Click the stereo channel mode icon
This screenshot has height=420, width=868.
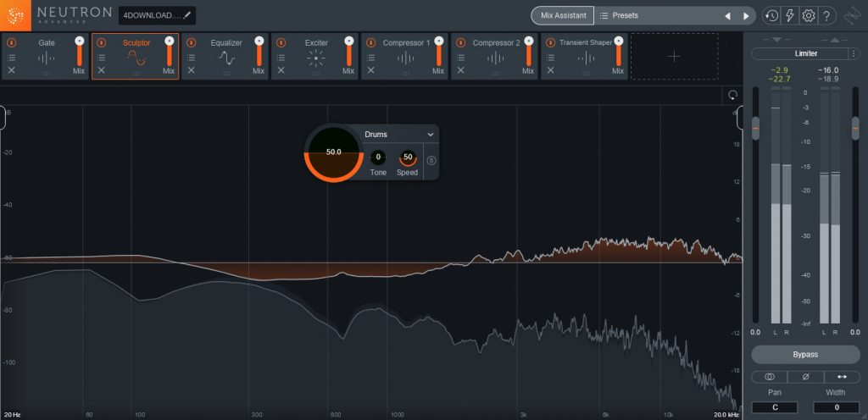point(770,376)
